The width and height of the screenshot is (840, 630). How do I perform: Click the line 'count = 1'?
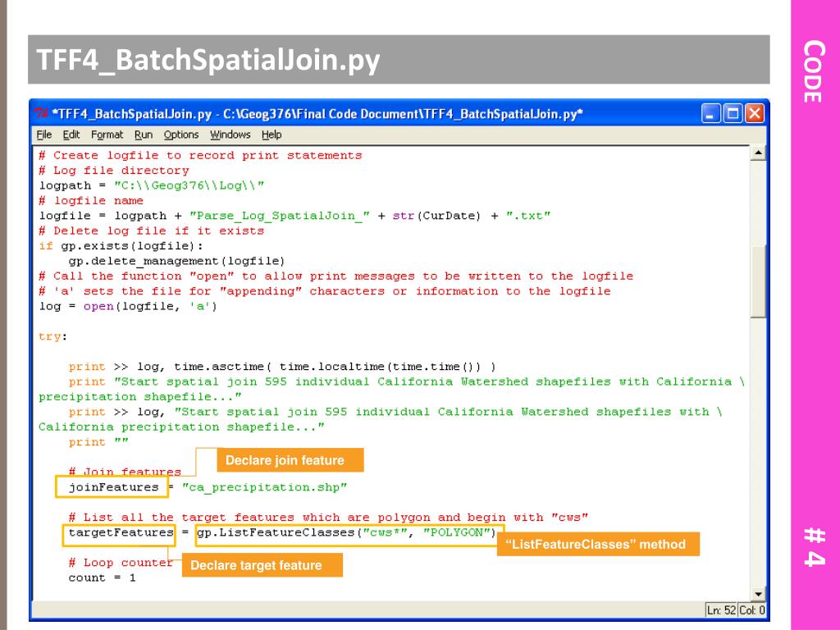tap(102, 577)
